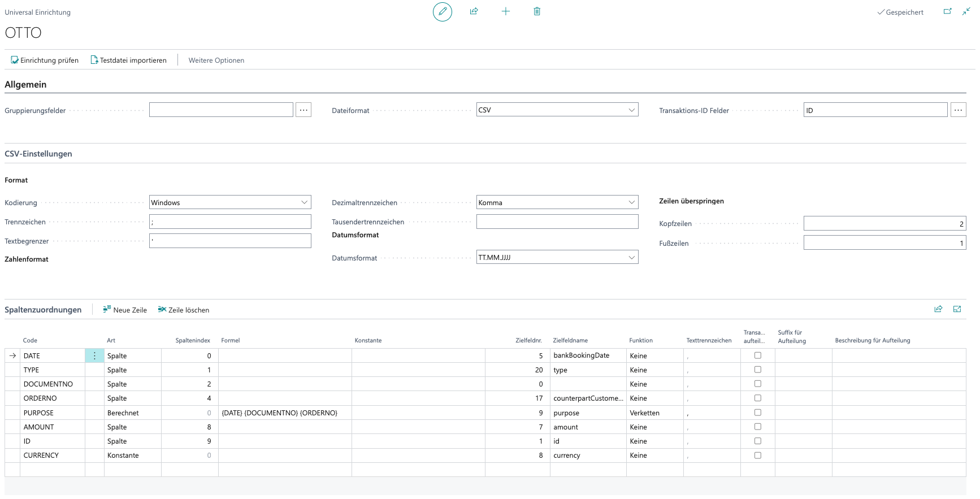Toggle the checkbox in the PURPOSE row

click(757, 413)
